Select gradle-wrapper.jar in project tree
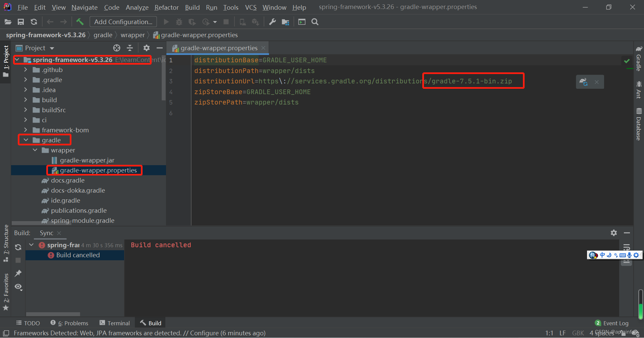This screenshot has height=338, width=644. point(87,160)
